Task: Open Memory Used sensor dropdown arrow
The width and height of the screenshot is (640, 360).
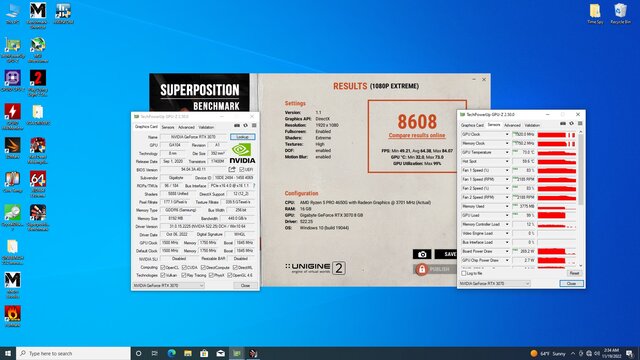Action: click(507, 206)
